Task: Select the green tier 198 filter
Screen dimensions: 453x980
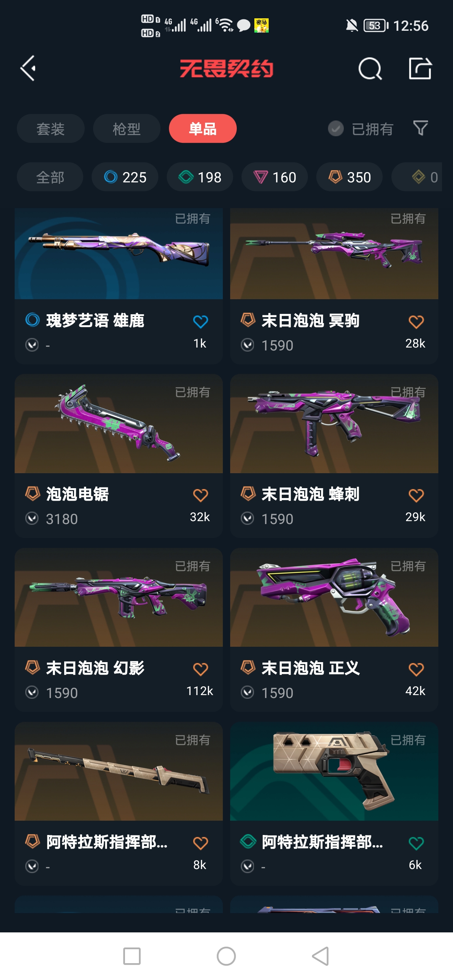Action: pos(200,177)
